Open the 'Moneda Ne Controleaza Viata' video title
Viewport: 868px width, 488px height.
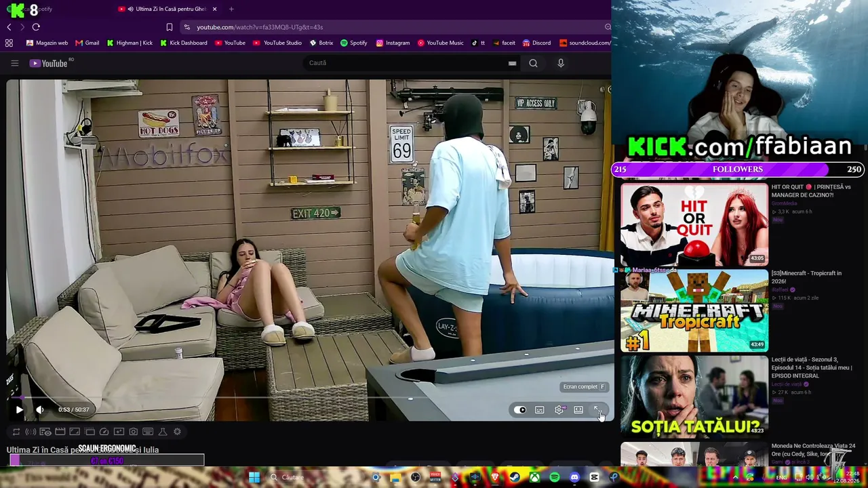(x=813, y=450)
